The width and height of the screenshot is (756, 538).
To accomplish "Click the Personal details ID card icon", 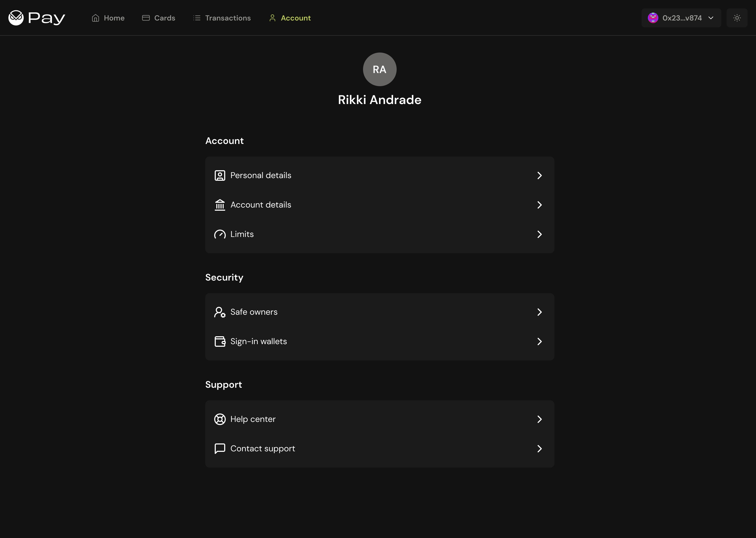I will 220,175.
